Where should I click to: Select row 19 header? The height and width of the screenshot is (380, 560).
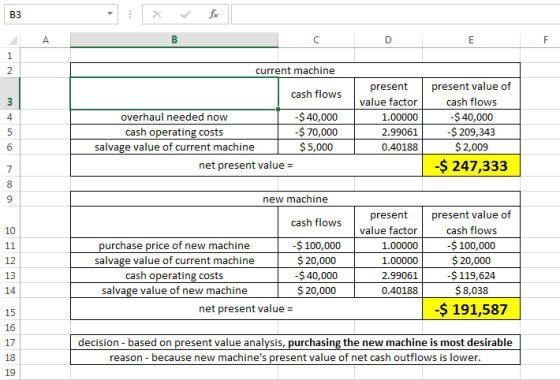(x=10, y=372)
